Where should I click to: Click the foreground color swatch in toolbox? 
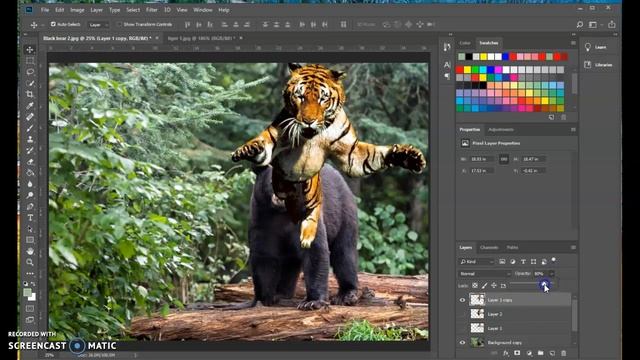(27, 293)
